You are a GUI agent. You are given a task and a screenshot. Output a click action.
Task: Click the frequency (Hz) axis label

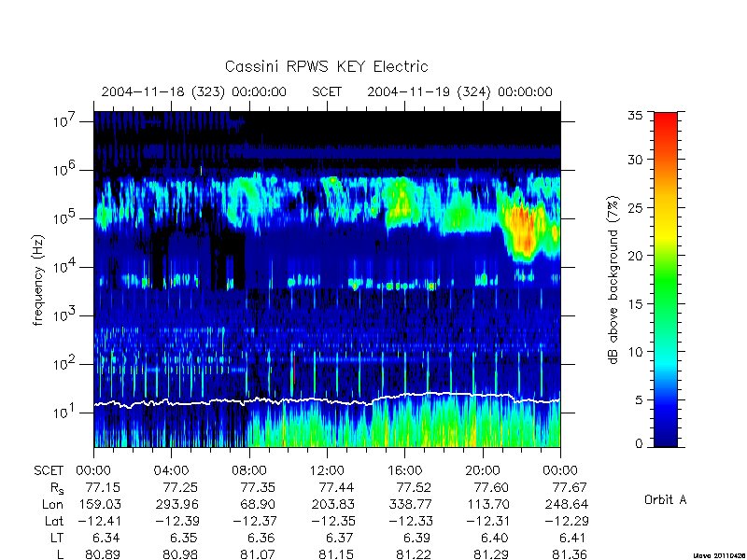point(38,280)
